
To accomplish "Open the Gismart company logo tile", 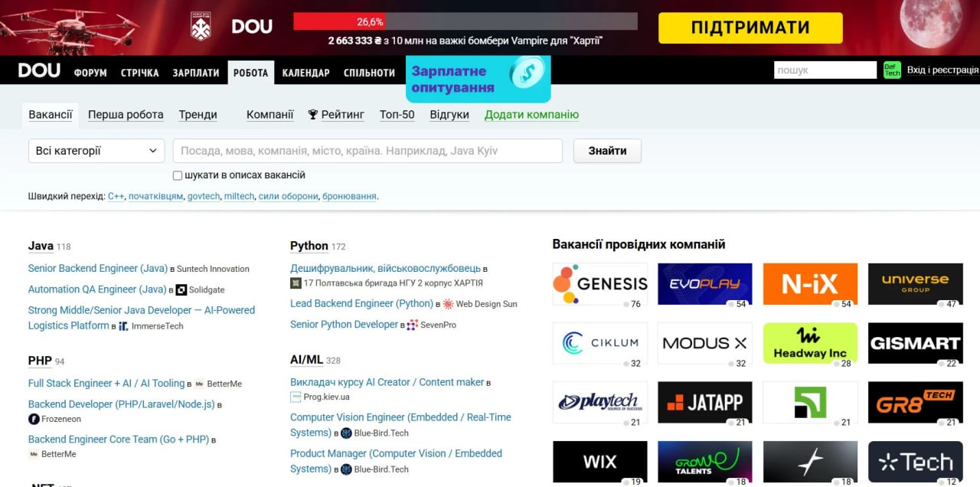I will [x=915, y=343].
